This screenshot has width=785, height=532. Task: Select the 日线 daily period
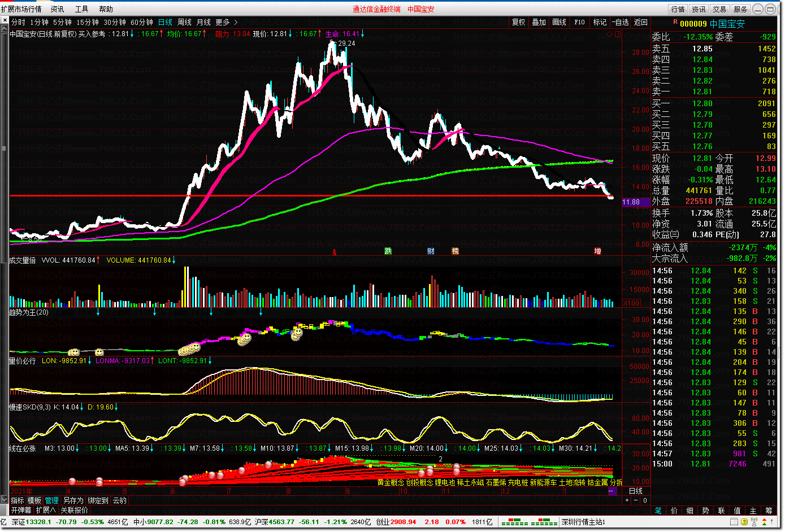(166, 22)
